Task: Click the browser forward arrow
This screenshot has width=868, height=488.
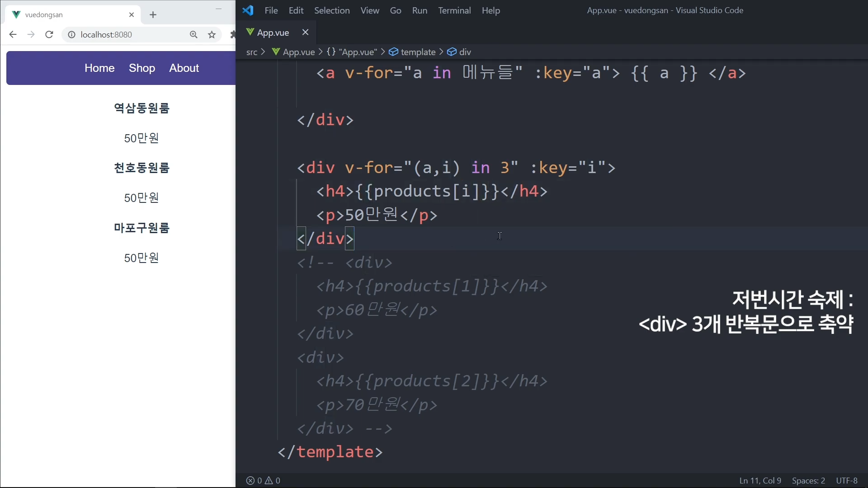Action: pos(31,35)
